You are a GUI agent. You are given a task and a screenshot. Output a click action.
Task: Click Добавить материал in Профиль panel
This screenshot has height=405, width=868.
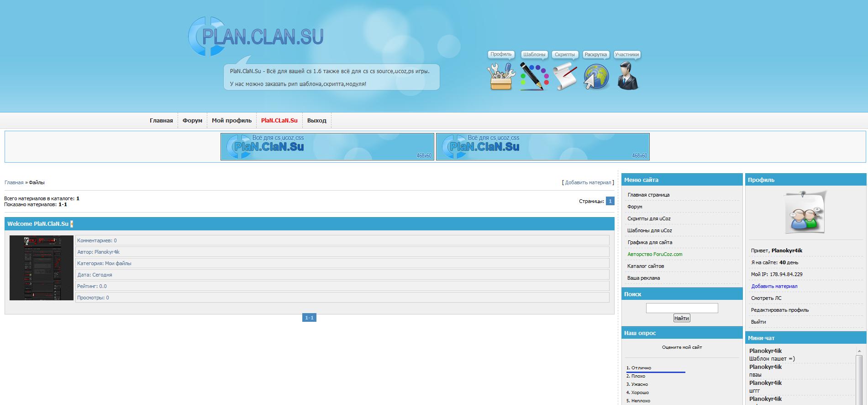tap(774, 286)
